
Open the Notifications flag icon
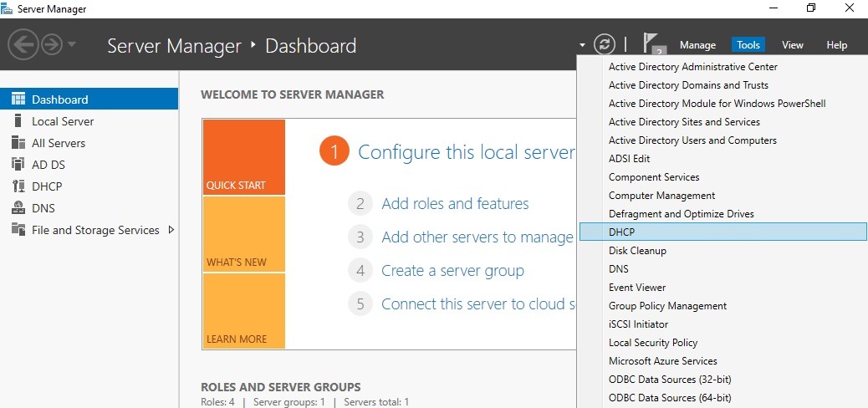click(652, 44)
